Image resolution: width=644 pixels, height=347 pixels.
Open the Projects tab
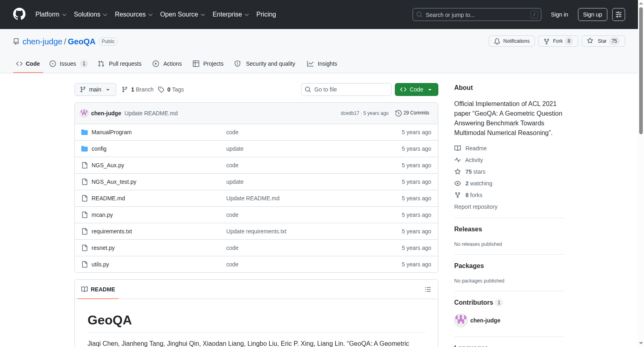208,64
